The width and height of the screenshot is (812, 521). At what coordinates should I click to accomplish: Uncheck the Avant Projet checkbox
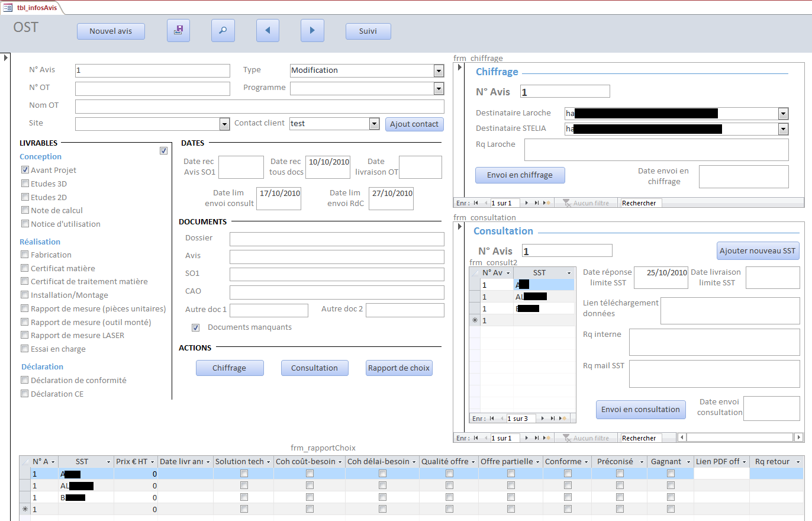[x=25, y=170]
